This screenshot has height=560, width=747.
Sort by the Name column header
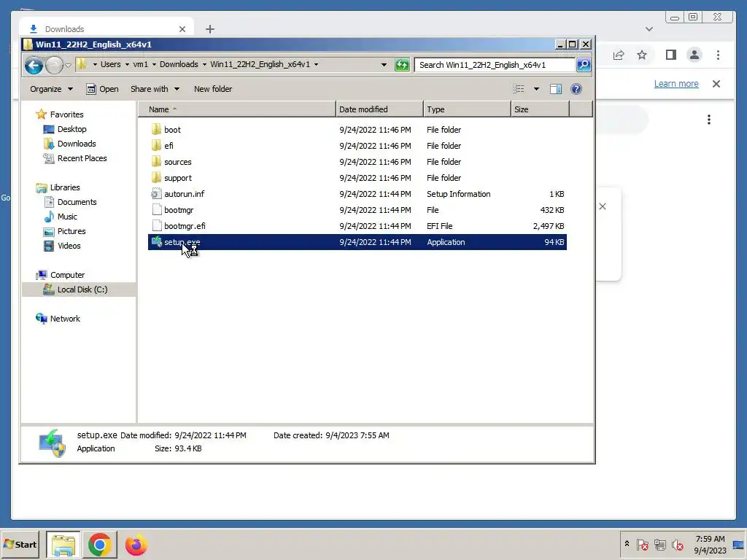(237, 109)
